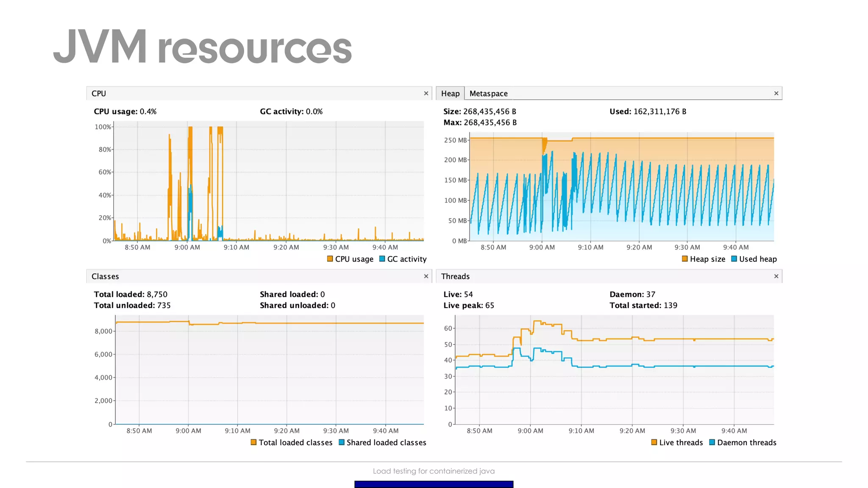The image size is (868, 488).
Task: Select the 'Shared unloaded: 0' text
Action: [x=298, y=305]
